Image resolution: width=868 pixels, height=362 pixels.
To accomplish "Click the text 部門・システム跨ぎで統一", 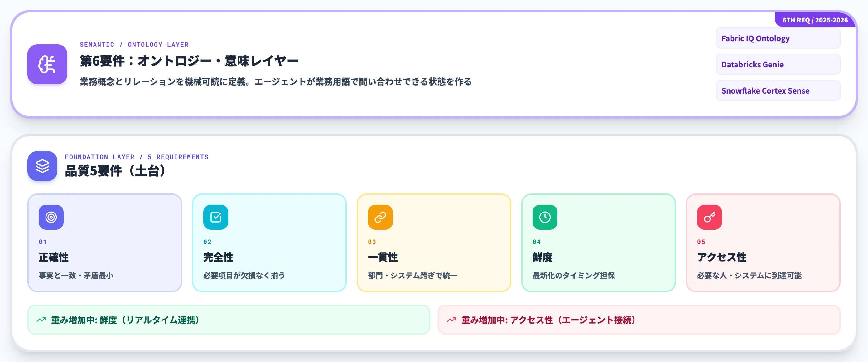I will (x=412, y=276).
